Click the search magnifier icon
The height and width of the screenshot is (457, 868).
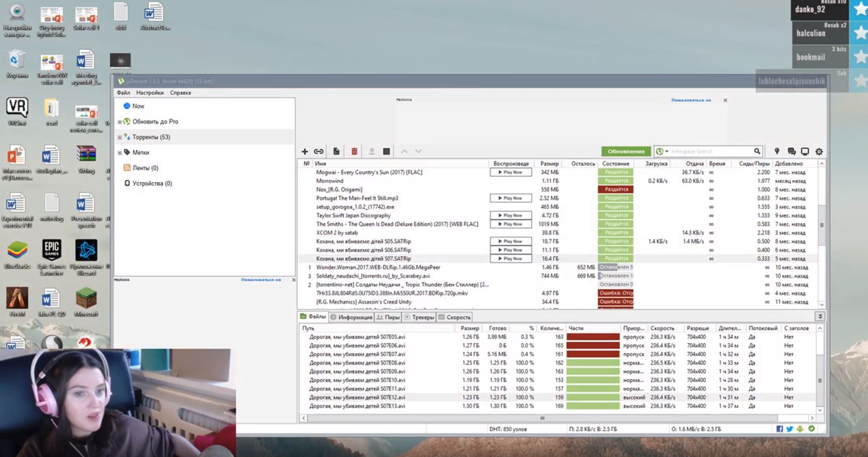757,151
